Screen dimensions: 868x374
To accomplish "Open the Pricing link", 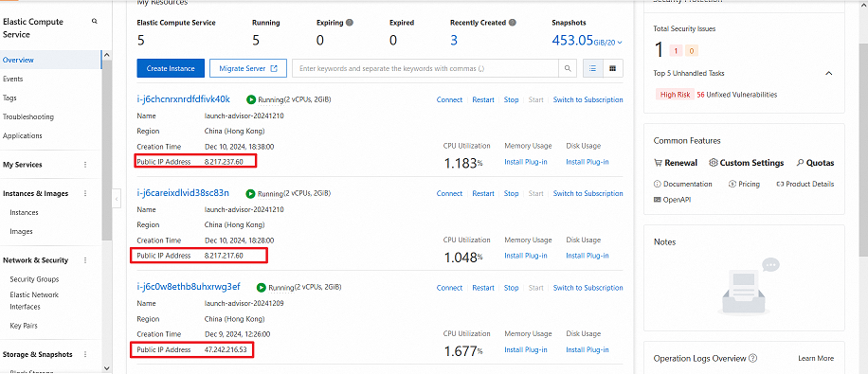I will tap(745, 184).
